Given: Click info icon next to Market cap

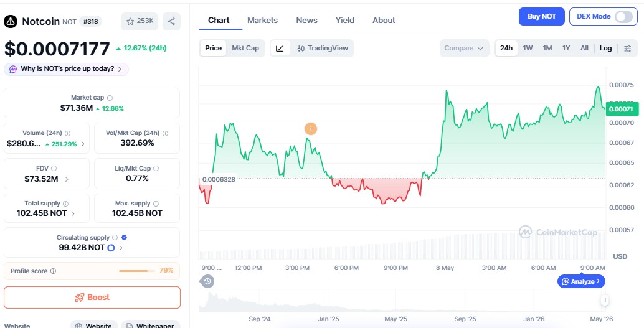Looking at the screenshot, I should (110, 98).
